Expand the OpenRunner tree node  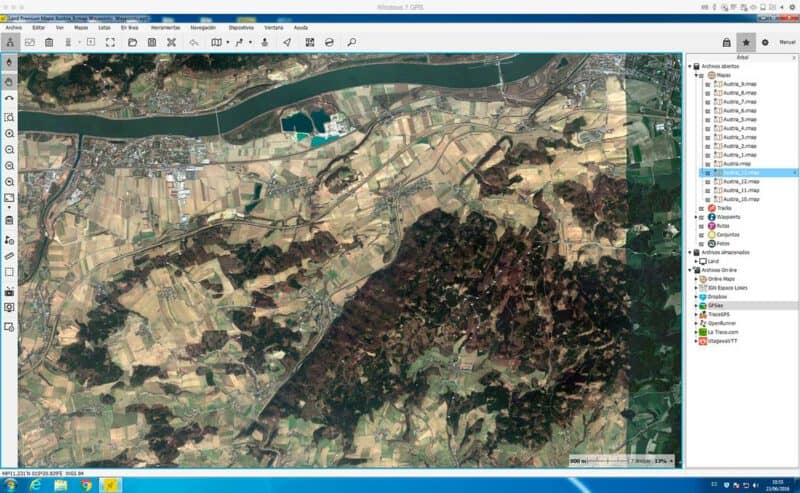coord(696,324)
